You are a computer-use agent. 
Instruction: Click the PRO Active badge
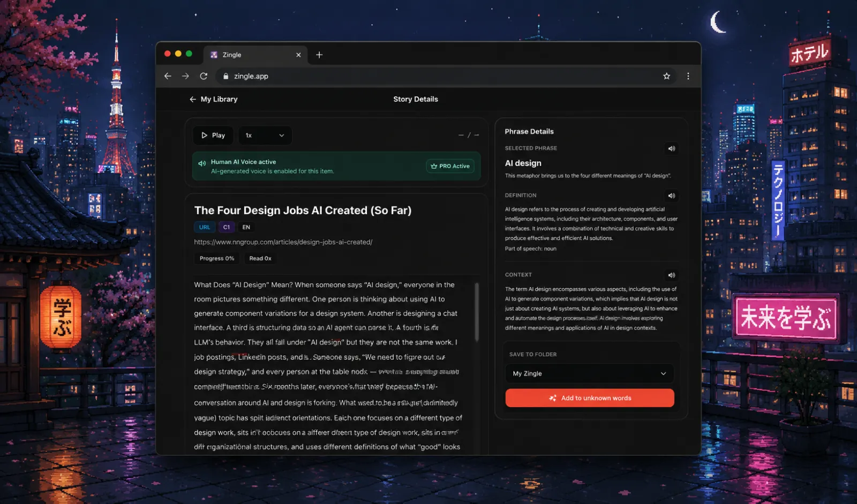450,166
